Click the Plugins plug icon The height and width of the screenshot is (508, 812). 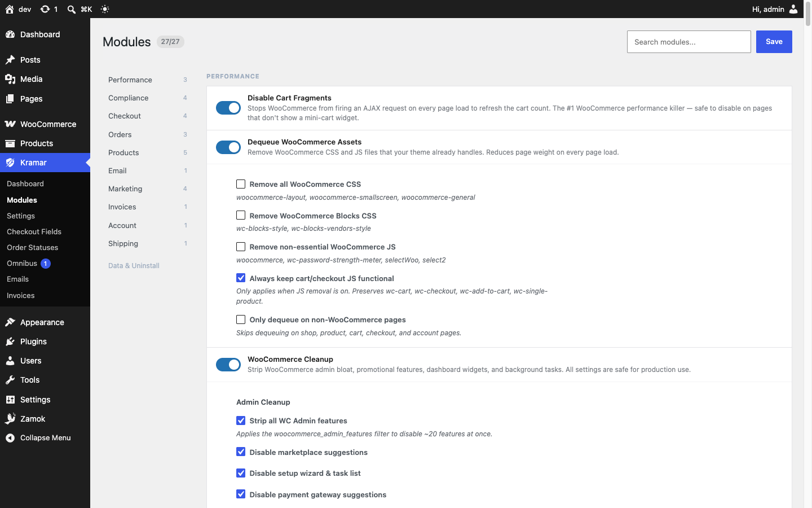[10, 341]
